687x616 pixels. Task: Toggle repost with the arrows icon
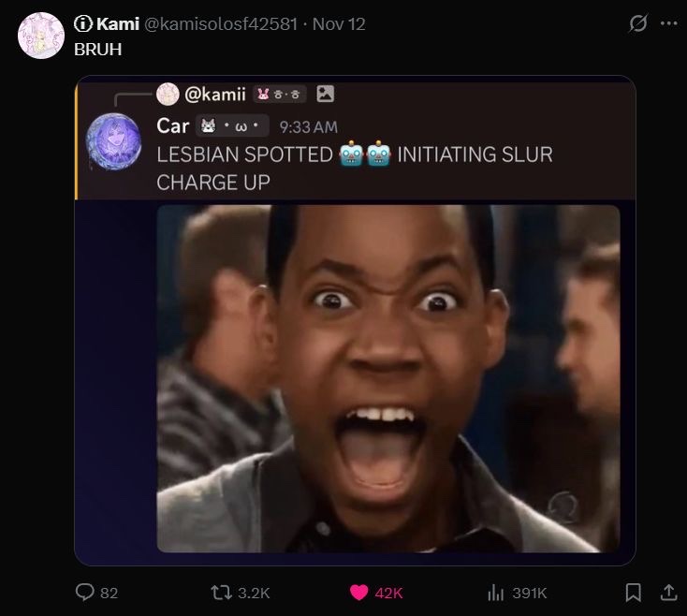click(221, 593)
